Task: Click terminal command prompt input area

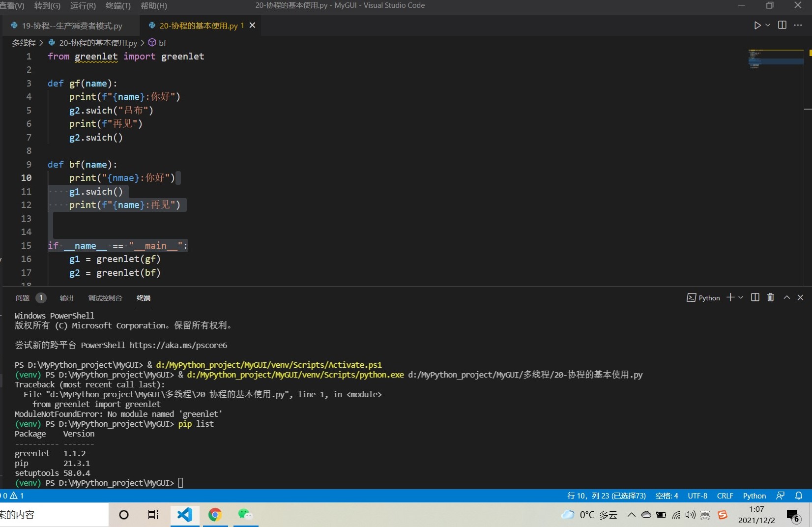Action: [x=181, y=483]
